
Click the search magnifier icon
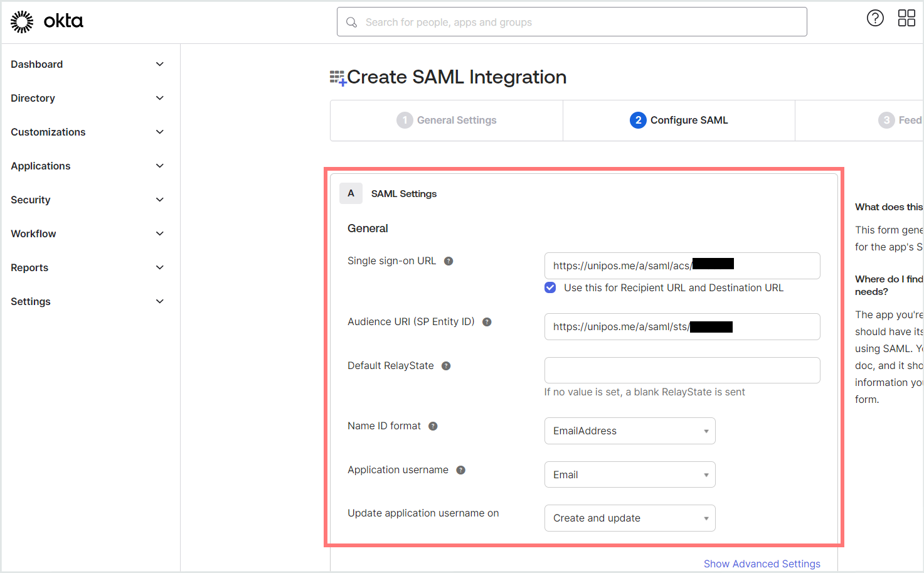coord(352,23)
